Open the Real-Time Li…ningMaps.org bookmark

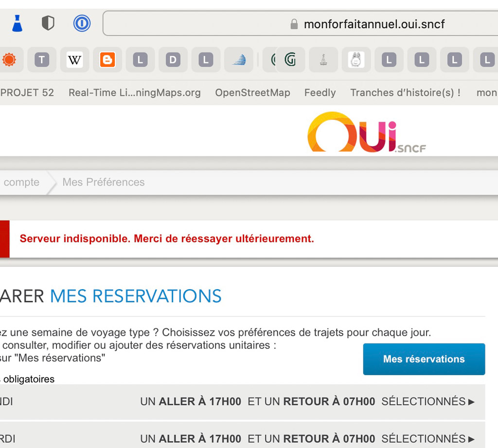(135, 93)
